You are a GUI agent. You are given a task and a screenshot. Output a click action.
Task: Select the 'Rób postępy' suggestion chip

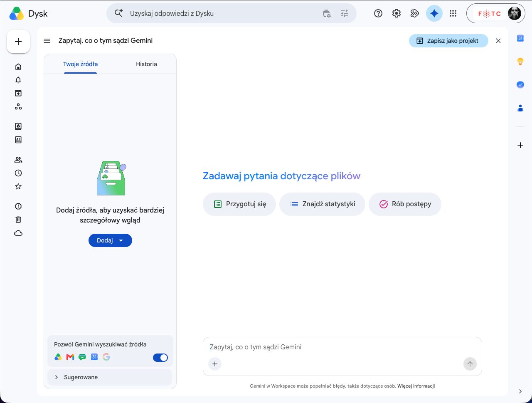point(405,204)
